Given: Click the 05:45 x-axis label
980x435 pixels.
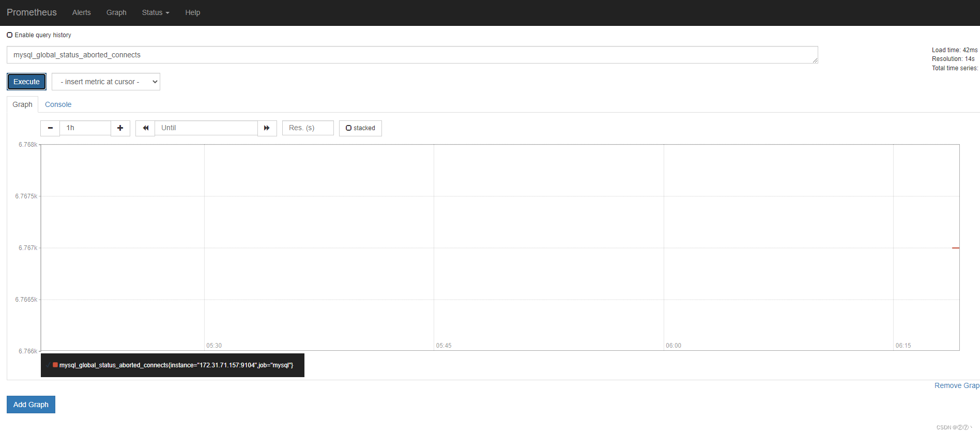Looking at the screenshot, I should pyautogui.click(x=443, y=346).
